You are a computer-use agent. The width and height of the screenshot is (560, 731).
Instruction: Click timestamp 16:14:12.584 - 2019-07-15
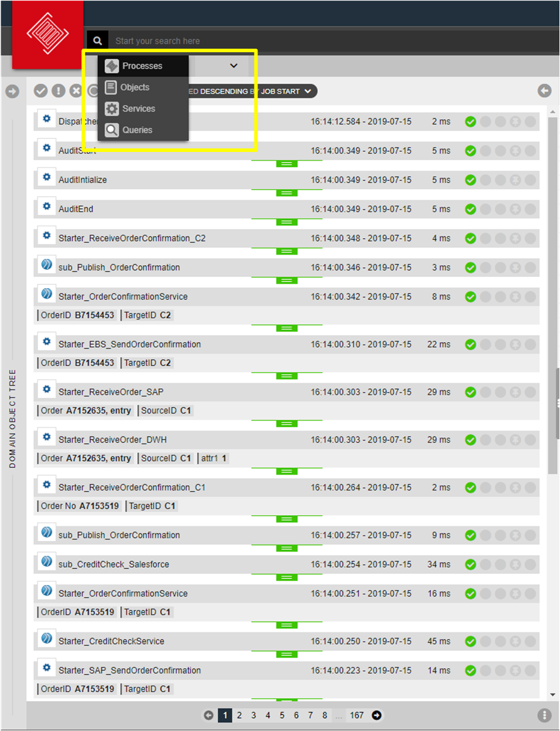click(x=361, y=121)
